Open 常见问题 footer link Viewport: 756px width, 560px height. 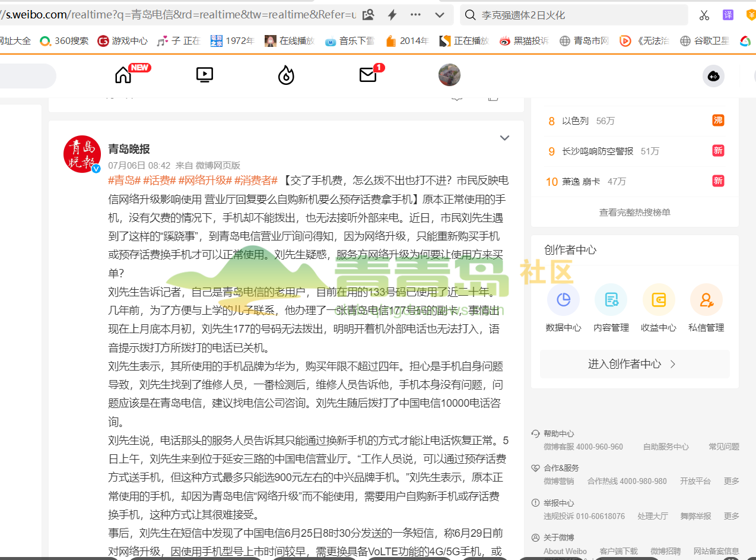pyautogui.click(x=724, y=447)
